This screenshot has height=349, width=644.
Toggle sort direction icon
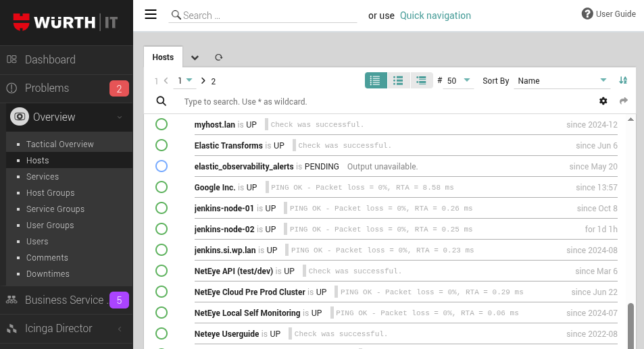623,80
